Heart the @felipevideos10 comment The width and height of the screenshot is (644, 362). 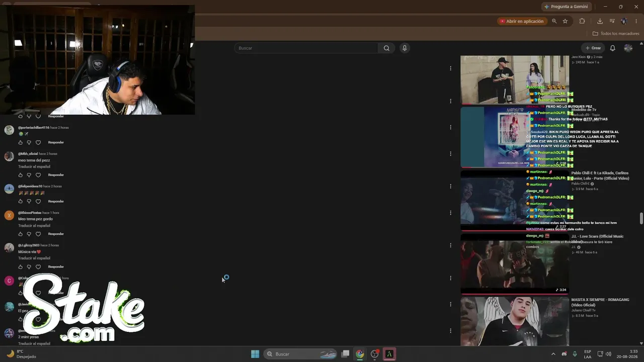[x=38, y=202]
